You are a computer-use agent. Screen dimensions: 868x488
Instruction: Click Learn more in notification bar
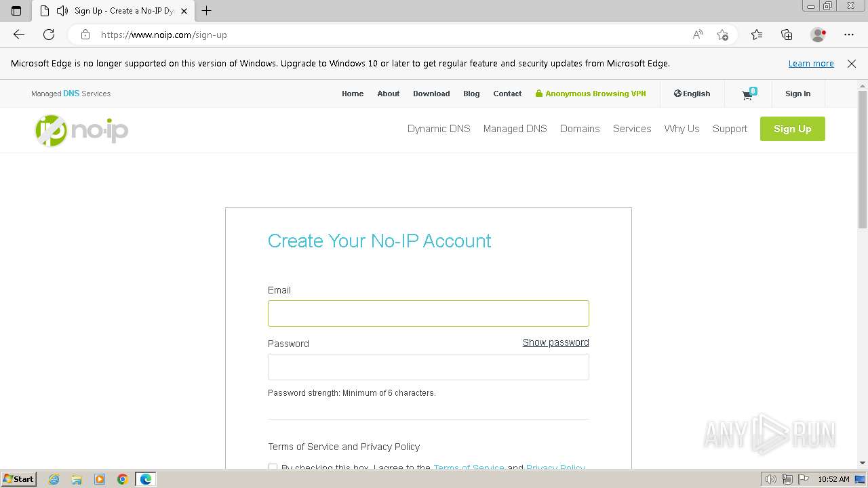(x=811, y=64)
